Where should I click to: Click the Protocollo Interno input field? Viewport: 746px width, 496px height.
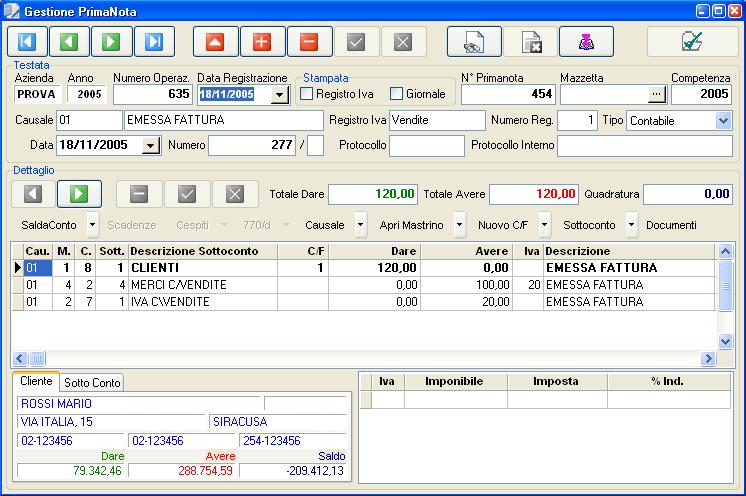click(x=645, y=146)
